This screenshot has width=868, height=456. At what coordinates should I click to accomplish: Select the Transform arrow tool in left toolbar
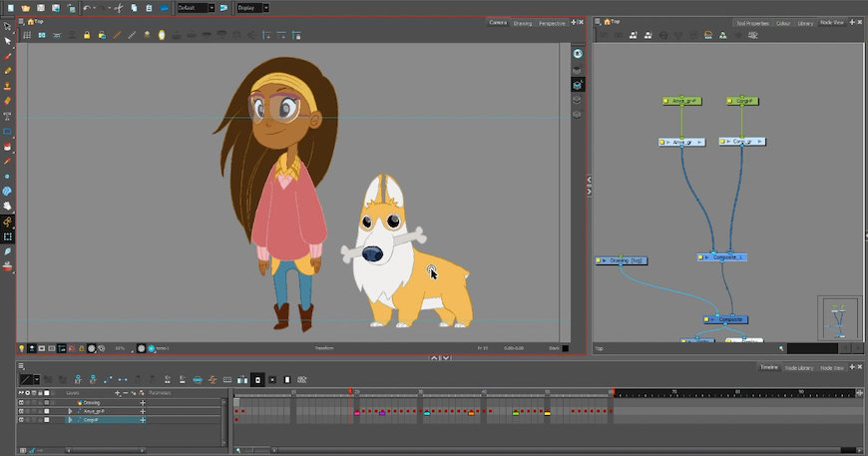(7, 26)
